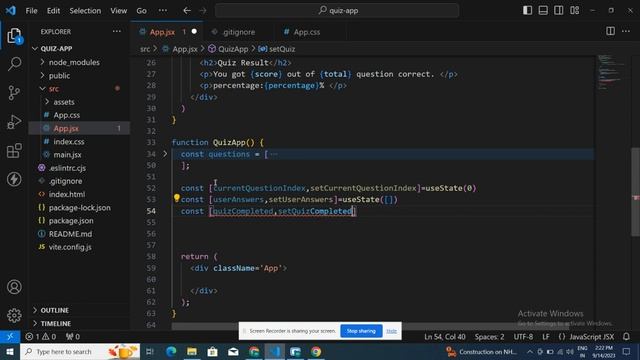Open the Edit menu
The height and width of the screenshot is (360, 640).
click(x=53, y=11)
